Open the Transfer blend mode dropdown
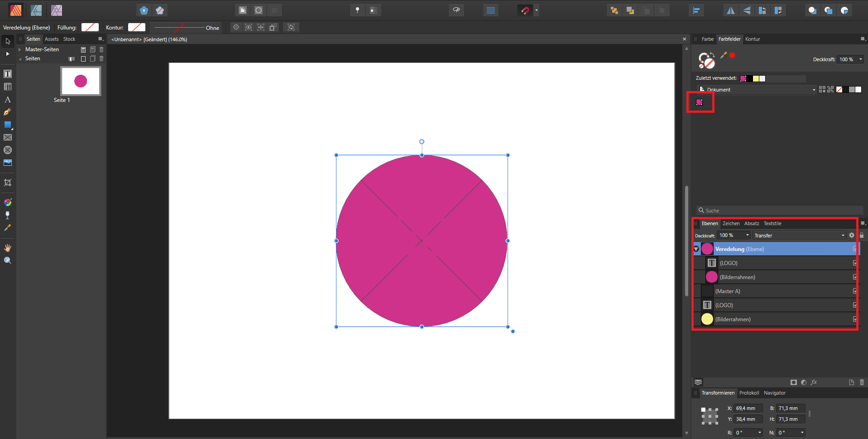 [x=799, y=236]
